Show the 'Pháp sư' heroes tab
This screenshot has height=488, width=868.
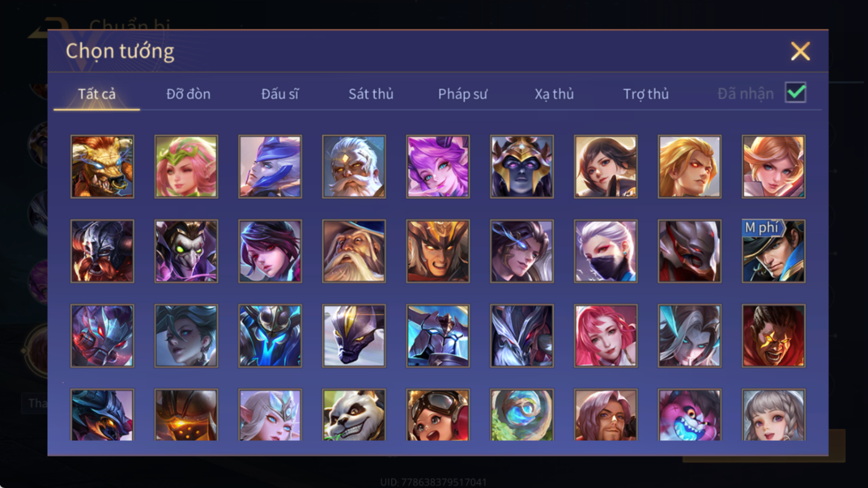click(x=463, y=94)
